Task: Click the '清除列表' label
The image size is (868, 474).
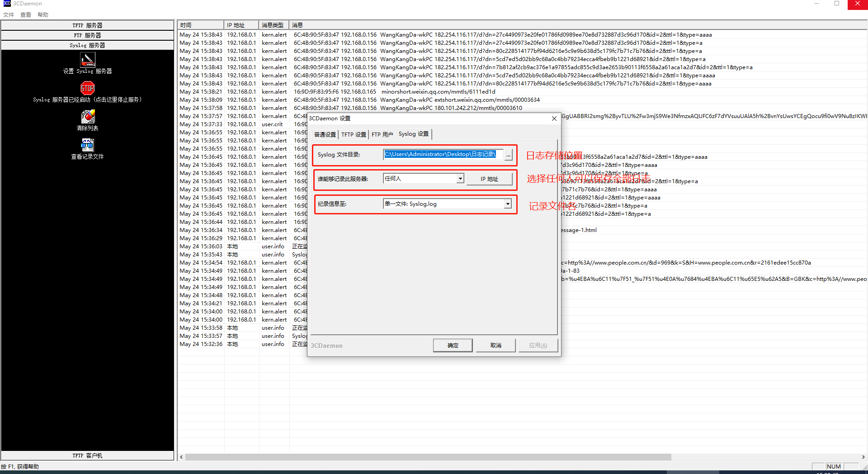Action: click(87, 128)
